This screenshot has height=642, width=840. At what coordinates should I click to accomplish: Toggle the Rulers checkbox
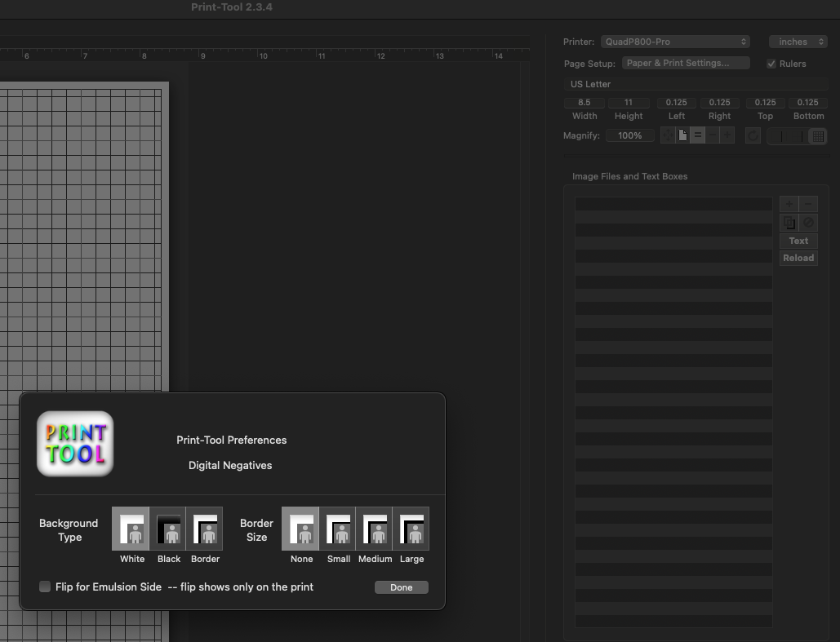click(x=771, y=64)
